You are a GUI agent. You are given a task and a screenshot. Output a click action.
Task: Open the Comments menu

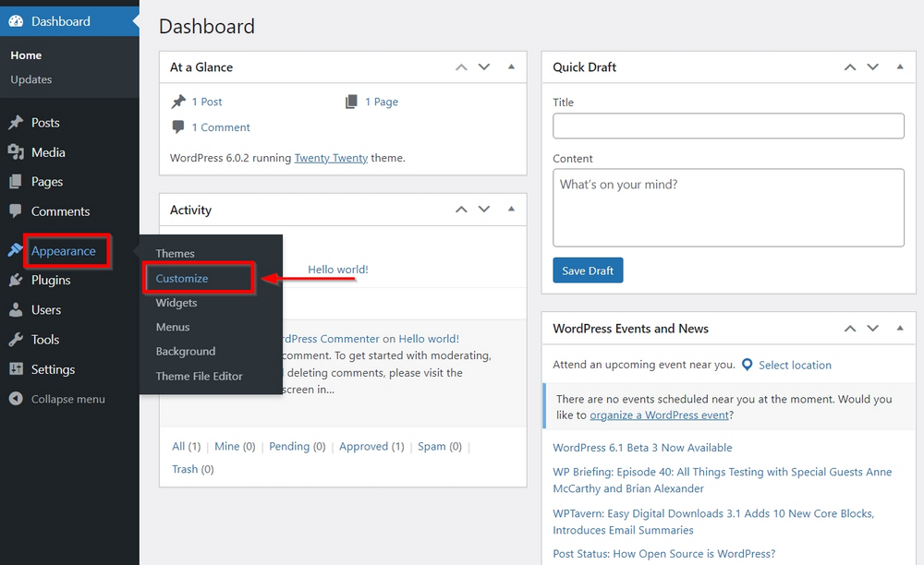61,211
